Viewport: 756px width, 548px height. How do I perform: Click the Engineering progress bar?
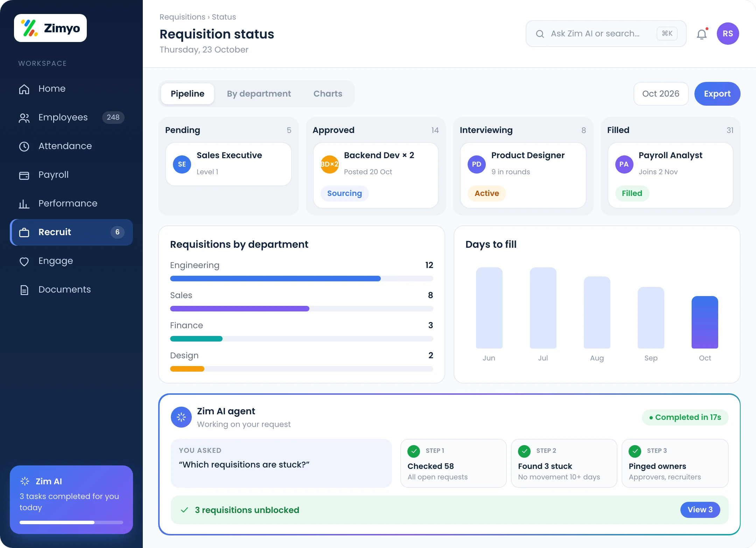point(302,279)
